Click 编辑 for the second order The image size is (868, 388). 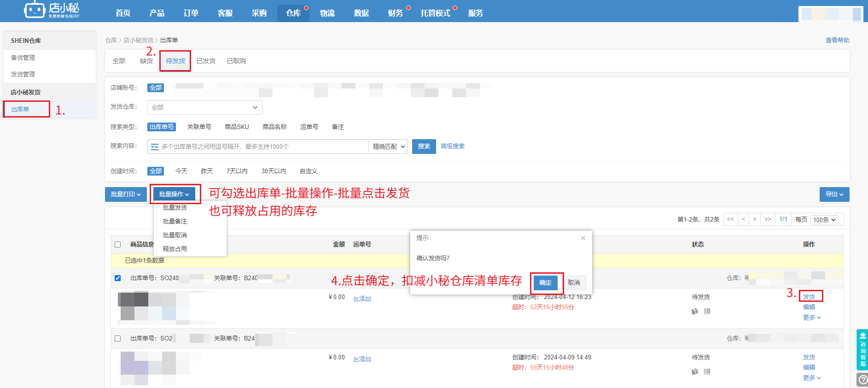pos(809,367)
